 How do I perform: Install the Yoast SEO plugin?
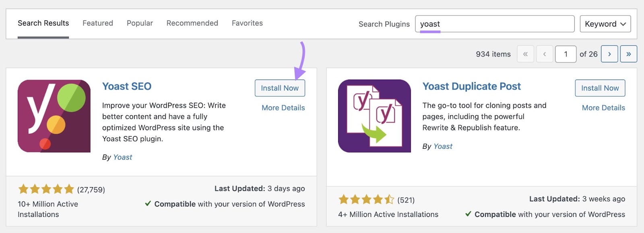pos(280,88)
